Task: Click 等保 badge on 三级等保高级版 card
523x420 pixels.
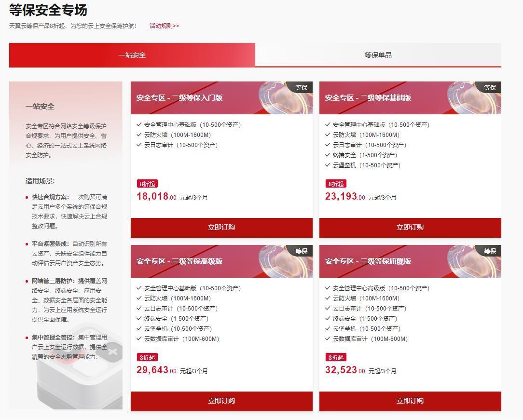Action: click(x=301, y=251)
